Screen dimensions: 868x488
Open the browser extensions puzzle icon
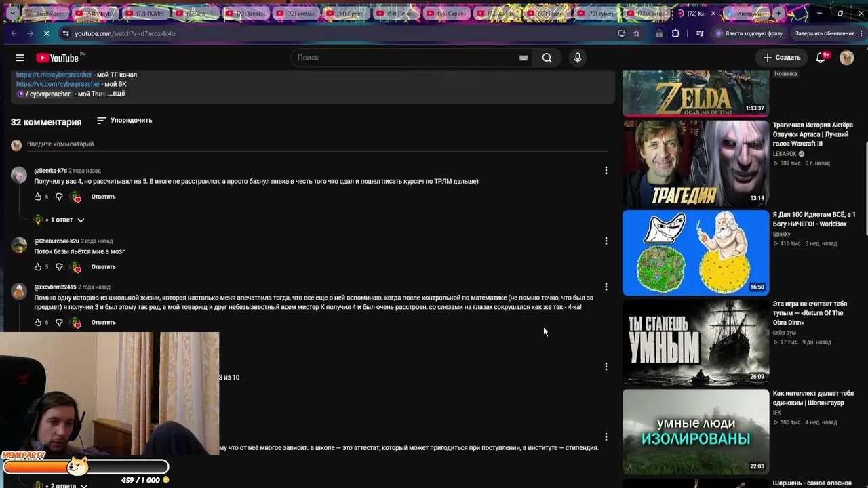point(675,33)
